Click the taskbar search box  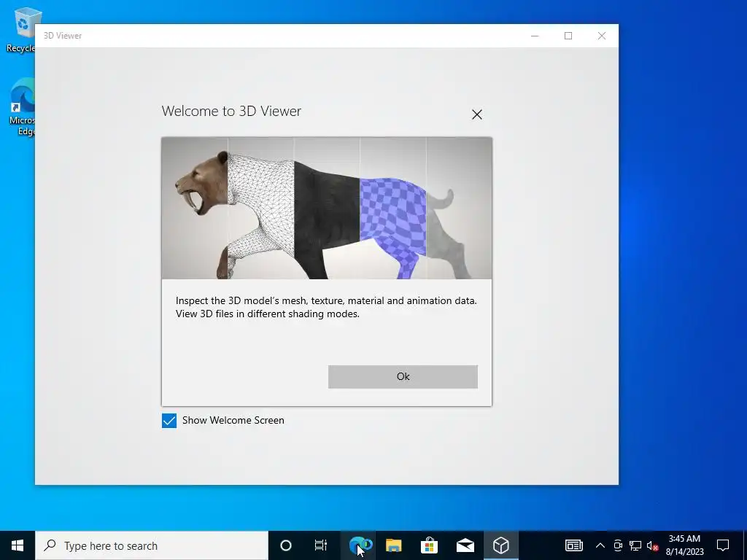point(152,545)
